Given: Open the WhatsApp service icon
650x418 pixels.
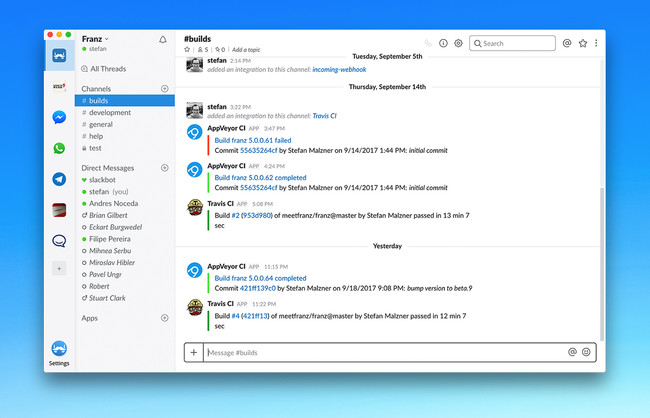Looking at the screenshot, I should click(59, 148).
